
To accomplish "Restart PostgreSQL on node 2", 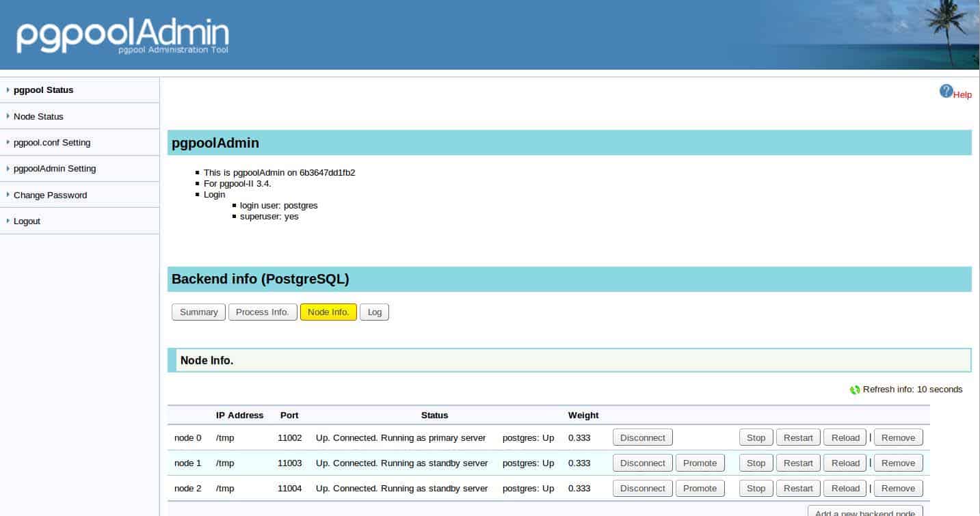I will coord(798,488).
